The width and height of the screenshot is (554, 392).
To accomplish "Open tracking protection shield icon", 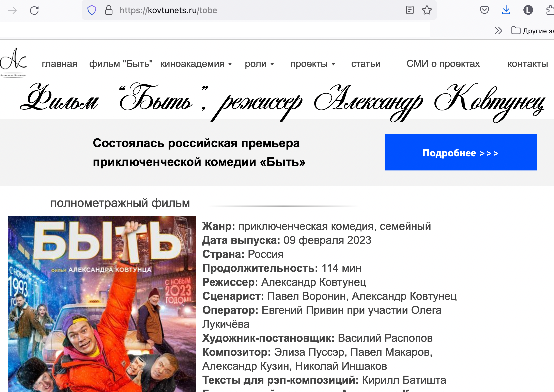I will coord(92,10).
